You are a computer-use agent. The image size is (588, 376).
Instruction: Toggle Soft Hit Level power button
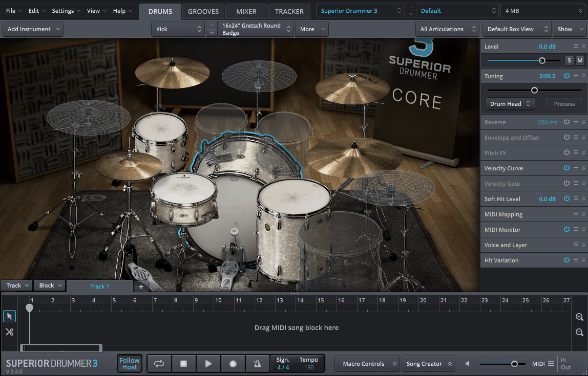pos(566,198)
